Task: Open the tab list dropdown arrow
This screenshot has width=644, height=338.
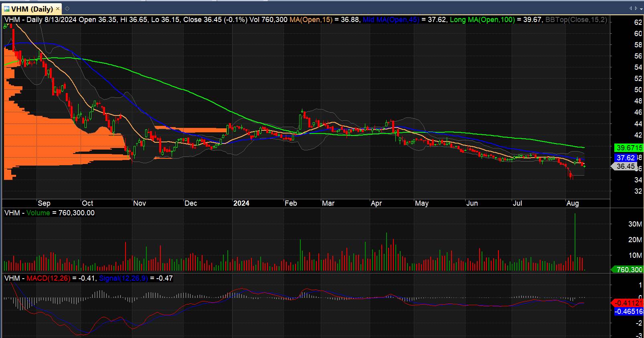Action: (640, 8)
